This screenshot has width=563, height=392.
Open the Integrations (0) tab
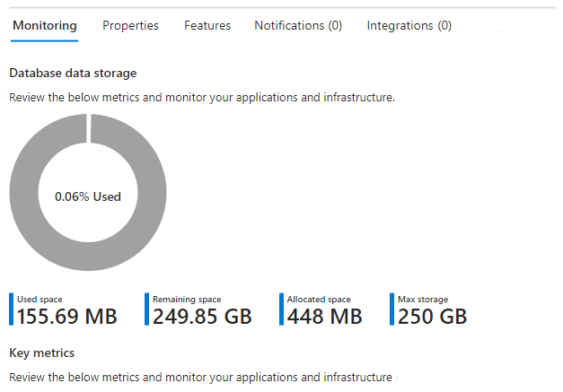(409, 26)
